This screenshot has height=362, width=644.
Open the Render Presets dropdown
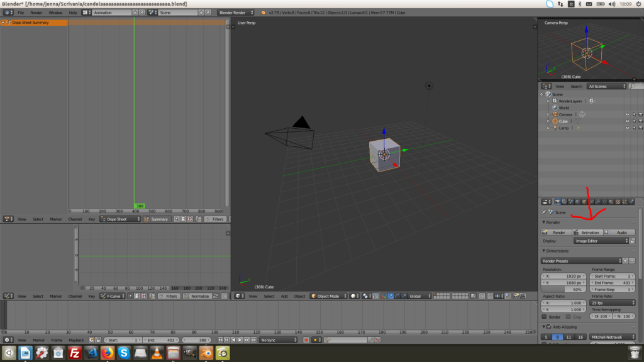581,261
